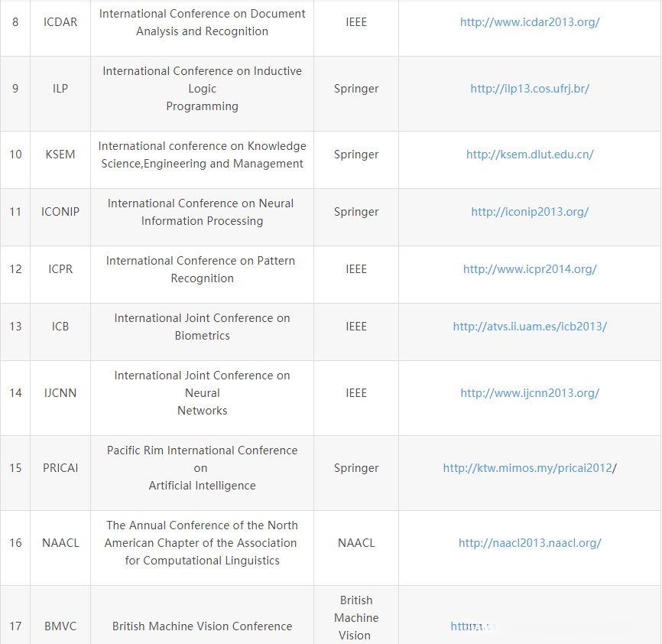
Task: Open the ICDAR 2013 website link
Action: coord(530,22)
